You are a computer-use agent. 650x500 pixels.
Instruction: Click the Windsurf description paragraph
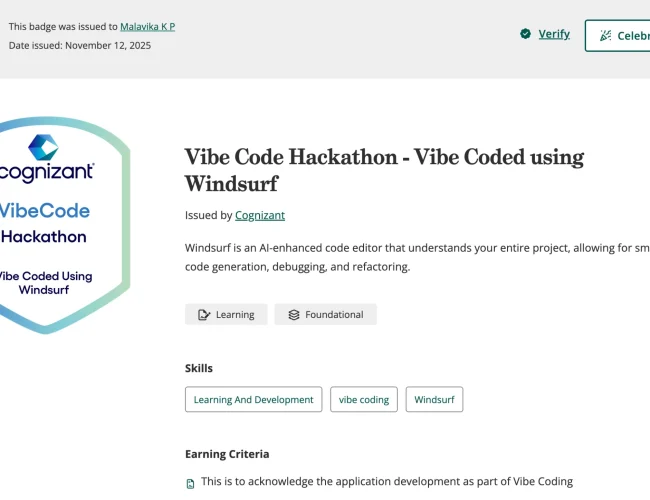(x=417, y=257)
